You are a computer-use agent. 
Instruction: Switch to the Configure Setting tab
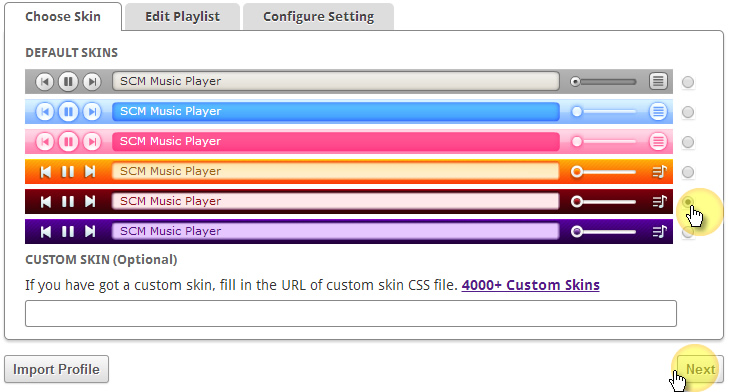318,17
